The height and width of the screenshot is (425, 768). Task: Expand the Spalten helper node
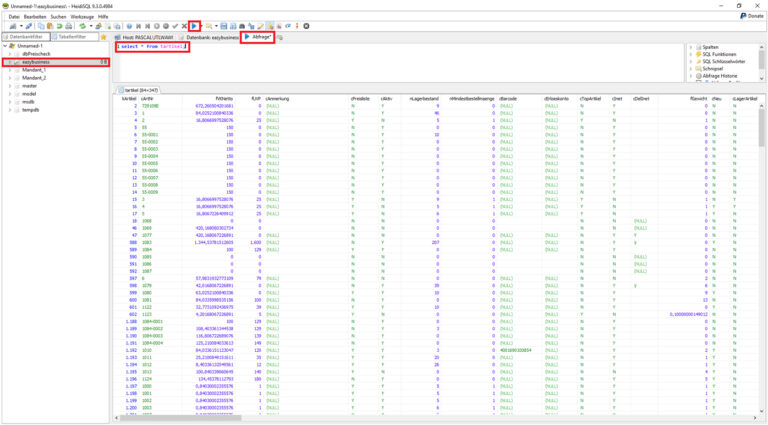pos(691,47)
